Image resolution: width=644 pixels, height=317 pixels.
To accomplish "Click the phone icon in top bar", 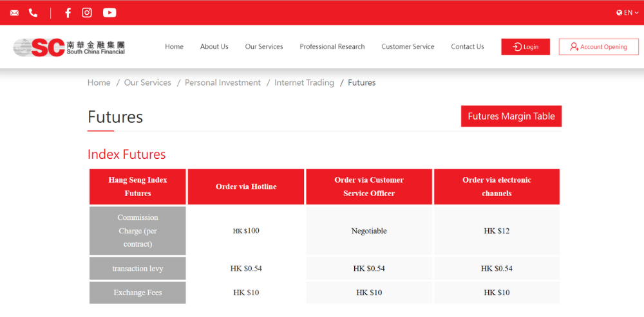I will (33, 13).
